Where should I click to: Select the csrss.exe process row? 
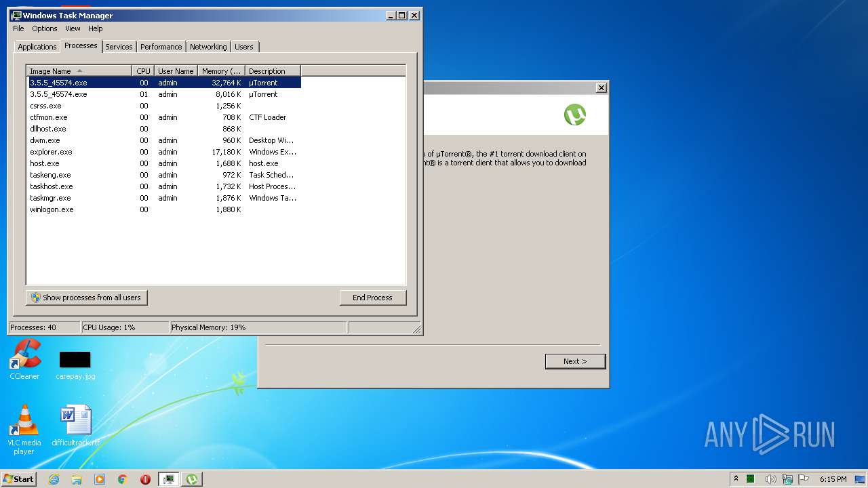tap(164, 106)
